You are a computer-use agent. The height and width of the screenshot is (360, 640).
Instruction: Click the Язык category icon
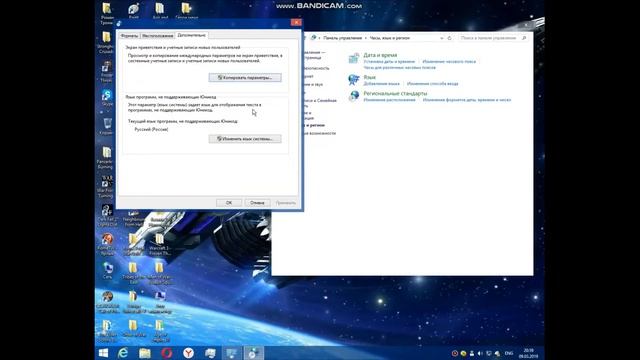pyautogui.click(x=354, y=80)
